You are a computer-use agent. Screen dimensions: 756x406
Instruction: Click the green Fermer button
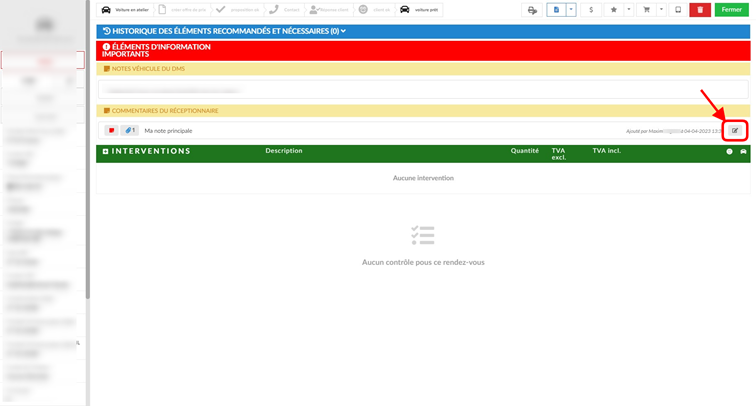(731, 10)
